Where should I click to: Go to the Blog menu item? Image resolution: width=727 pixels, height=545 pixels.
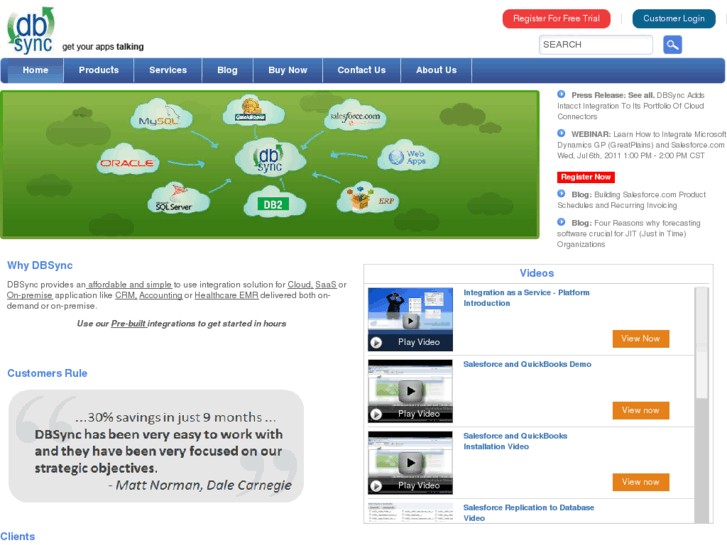click(227, 70)
